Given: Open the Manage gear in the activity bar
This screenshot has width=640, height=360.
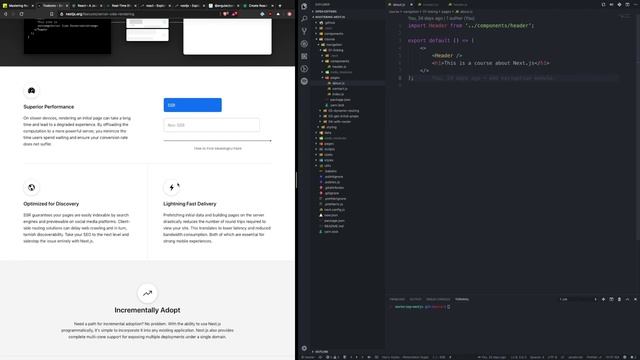Looking at the screenshot, I should click(304, 348).
